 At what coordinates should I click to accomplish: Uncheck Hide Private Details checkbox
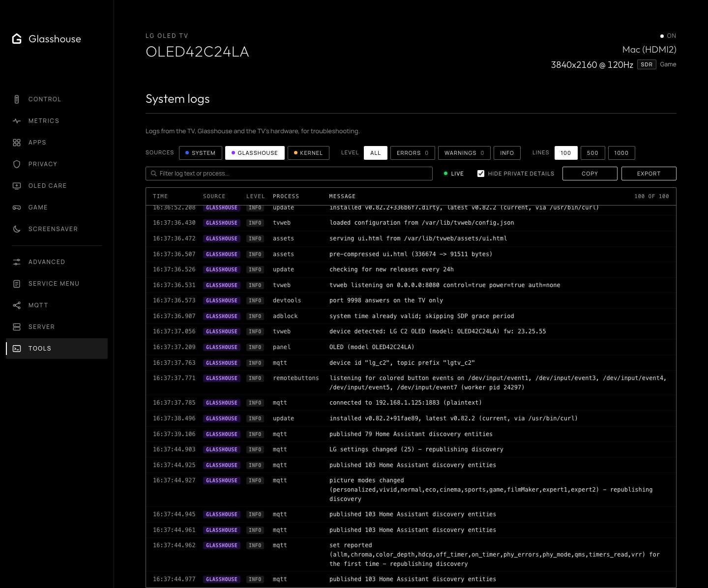tap(481, 174)
